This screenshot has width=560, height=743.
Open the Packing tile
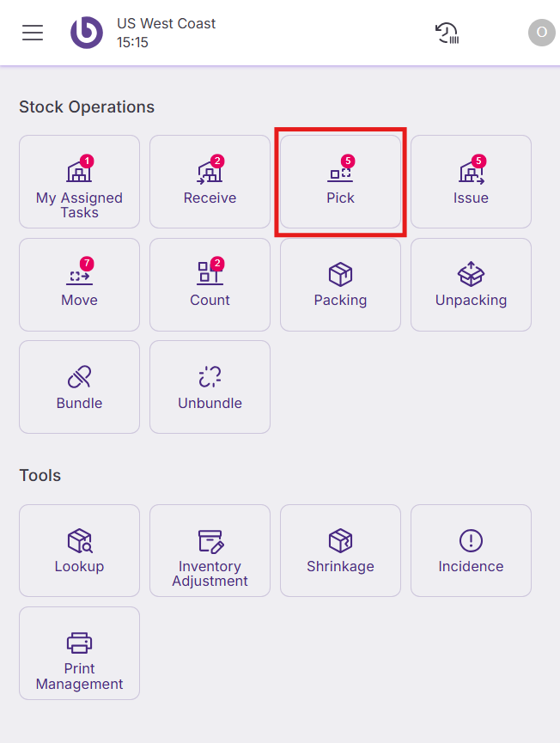coord(340,284)
